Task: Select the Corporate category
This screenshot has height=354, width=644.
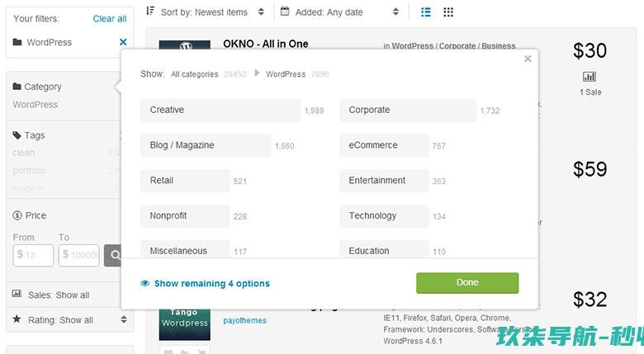Action: click(408, 110)
